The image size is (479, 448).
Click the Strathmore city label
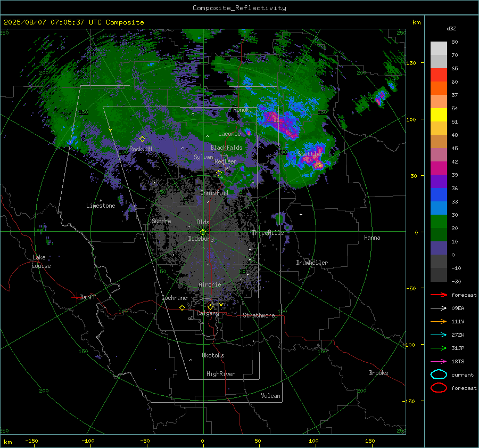[259, 315]
